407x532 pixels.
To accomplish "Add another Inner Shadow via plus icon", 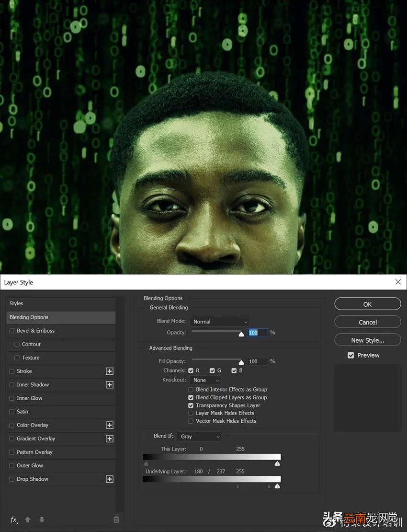I will tap(110, 385).
